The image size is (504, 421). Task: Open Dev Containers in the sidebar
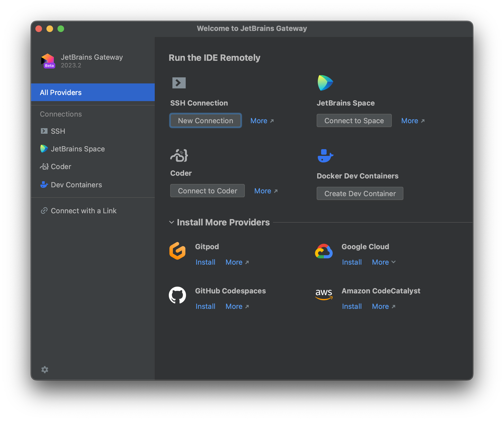pos(93,185)
